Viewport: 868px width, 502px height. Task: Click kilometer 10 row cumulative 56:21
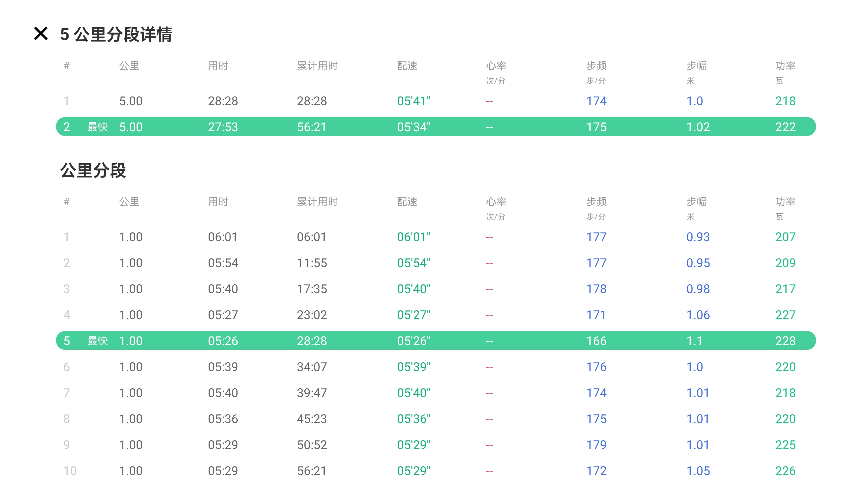click(312, 471)
